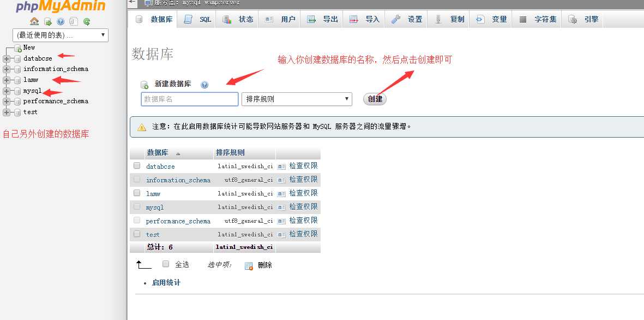Open the recently used tables dropdown
This screenshot has height=320, width=644.
pos(61,35)
